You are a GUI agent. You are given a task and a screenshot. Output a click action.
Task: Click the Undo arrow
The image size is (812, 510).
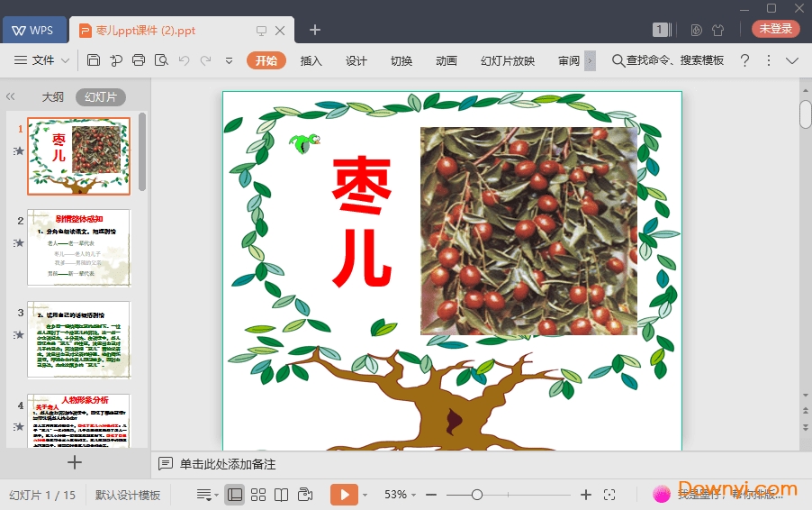[x=184, y=60]
